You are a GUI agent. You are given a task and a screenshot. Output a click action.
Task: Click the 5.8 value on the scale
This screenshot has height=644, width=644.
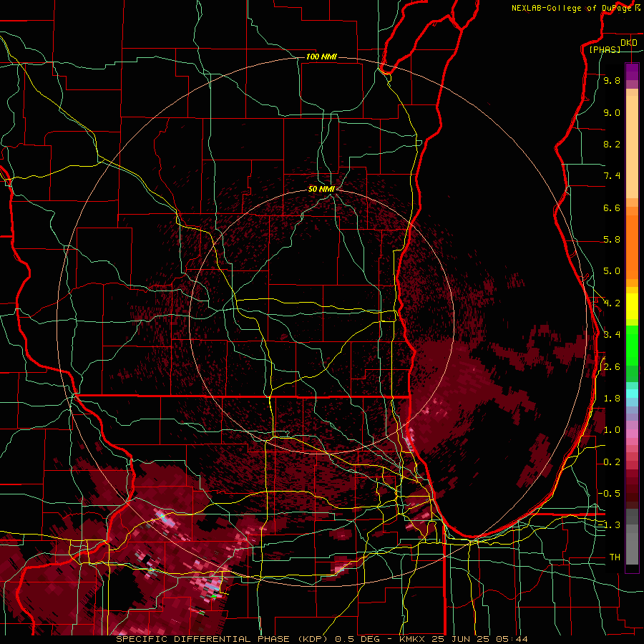(x=612, y=240)
